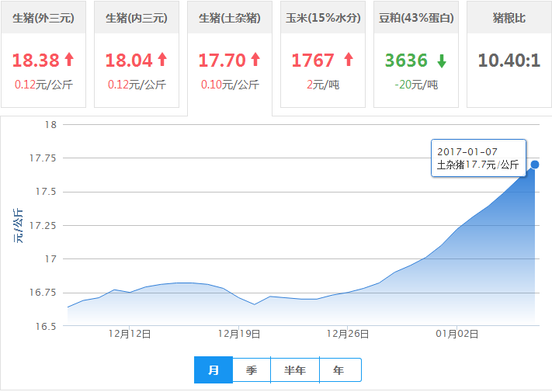552x392 pixels.
Task: Switch chart range to 月
Action: (x=214, y=369)
